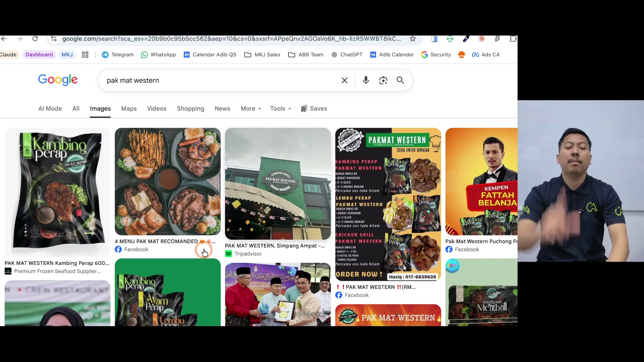The width and height of the screenshot is (644, 362).
Task: Expand the Tools dropdown
Action: point(280,109)
